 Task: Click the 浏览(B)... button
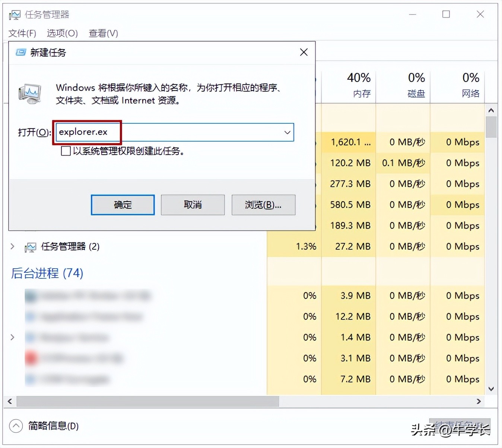(263, 205)
